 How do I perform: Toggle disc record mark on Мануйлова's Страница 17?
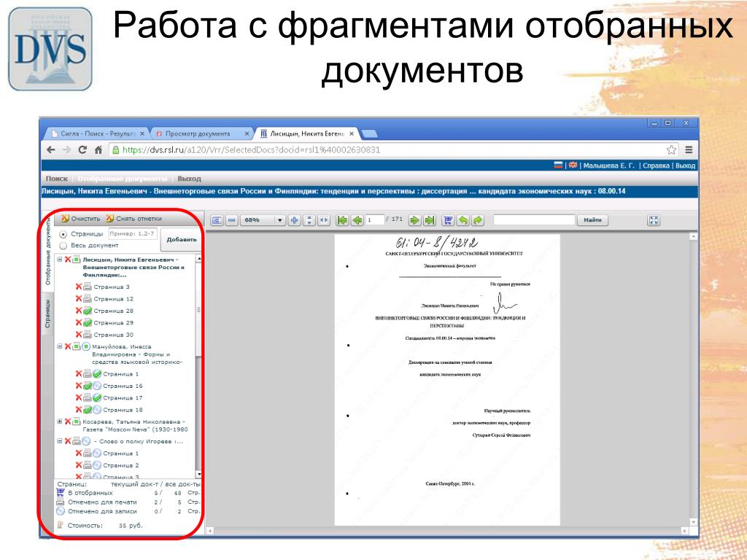pyautogui.click(x=97, y=397)
